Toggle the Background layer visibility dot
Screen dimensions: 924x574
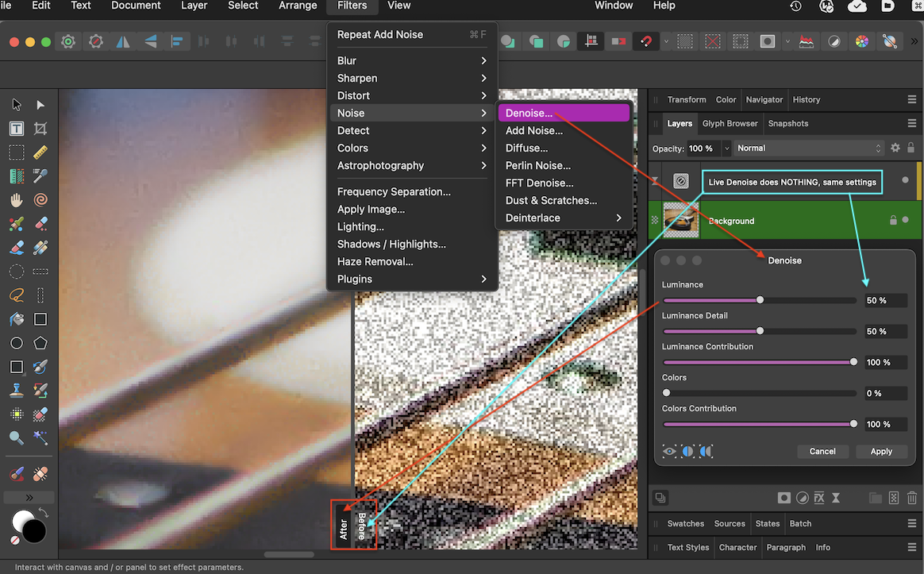click(x=905, y=220)
